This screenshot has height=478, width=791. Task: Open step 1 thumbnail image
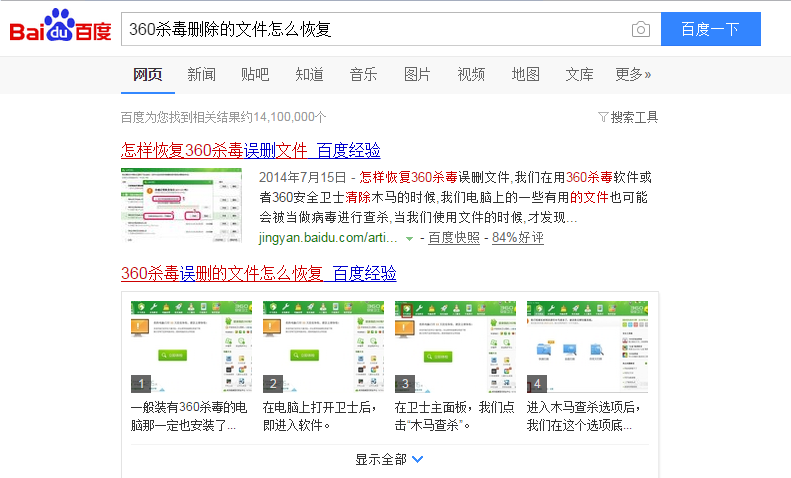point(191,347)
